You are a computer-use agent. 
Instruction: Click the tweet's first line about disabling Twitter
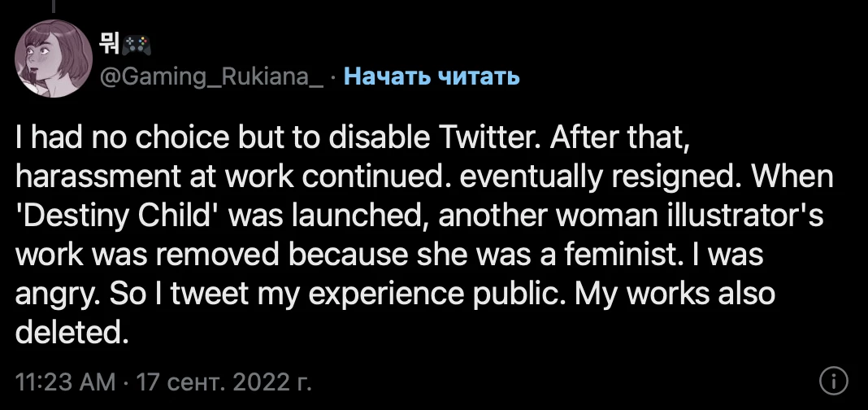(x=352, y=138)
